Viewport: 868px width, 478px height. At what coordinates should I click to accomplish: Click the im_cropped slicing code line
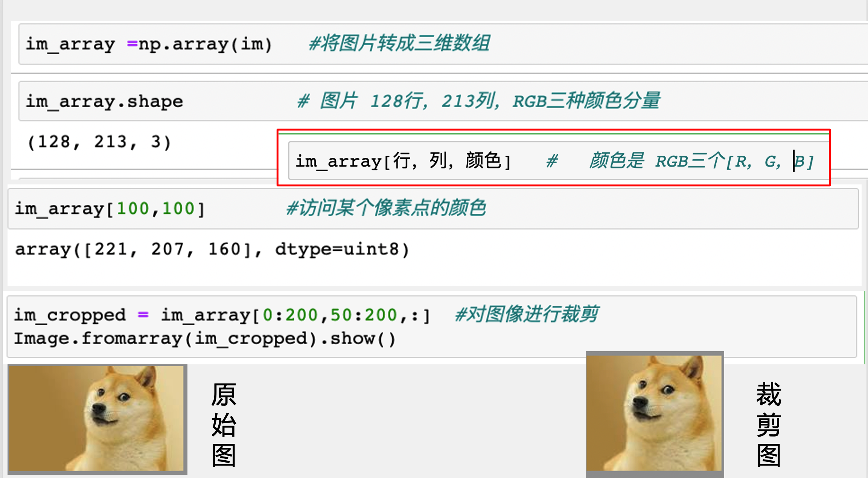pyautogui.click(x=222, y=315)
